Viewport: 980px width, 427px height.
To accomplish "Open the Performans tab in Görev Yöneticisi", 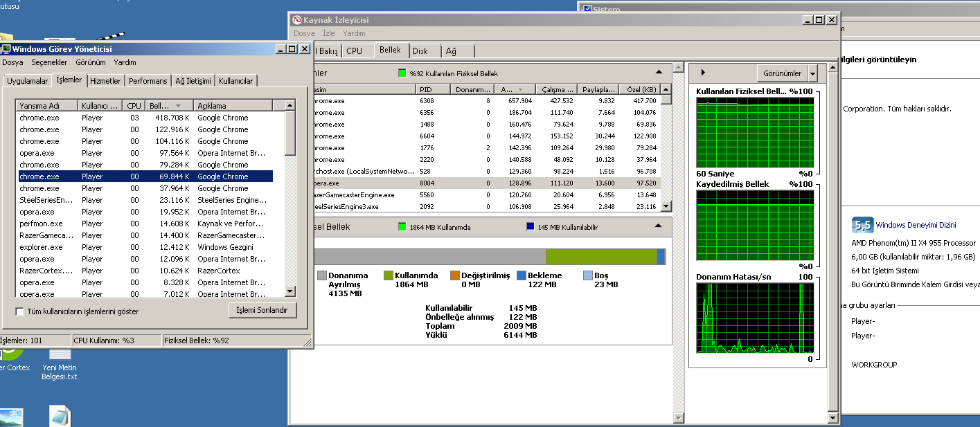I will tap(148, 81).
